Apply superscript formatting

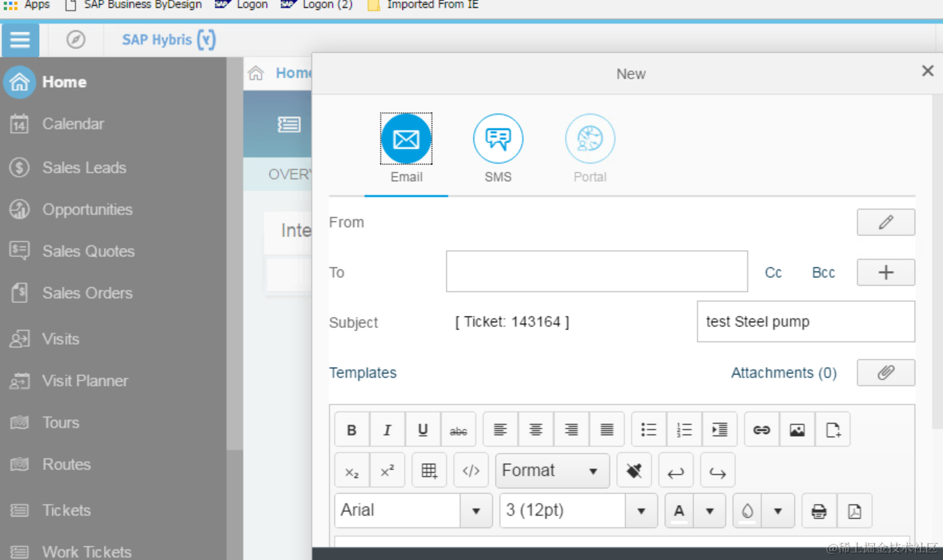click(388, 471)
